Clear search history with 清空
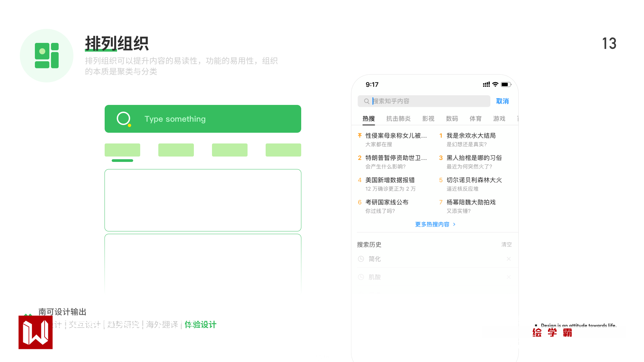Image resolution: width=644 pixels, height=362 pixels. coord(506,245)
